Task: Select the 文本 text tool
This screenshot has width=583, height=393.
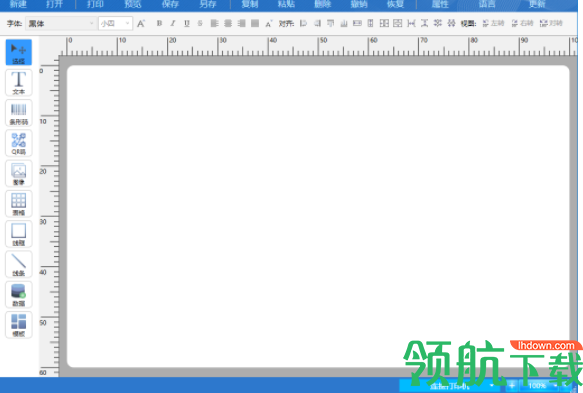Action: [x=19, y=83]
